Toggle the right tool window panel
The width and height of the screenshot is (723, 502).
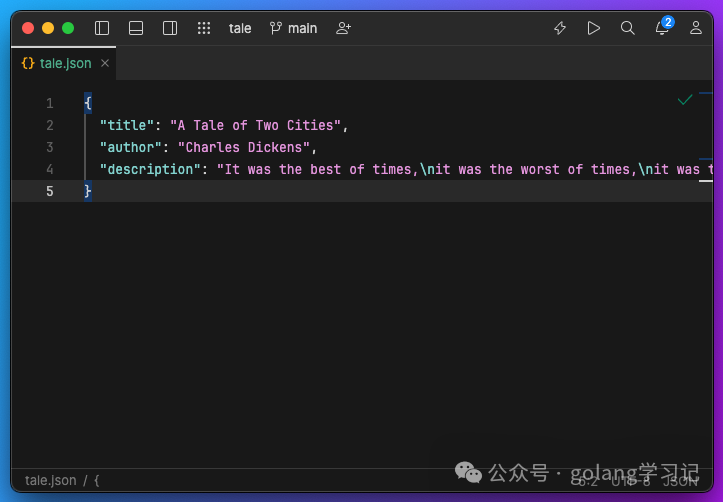(x=170, y=28)
